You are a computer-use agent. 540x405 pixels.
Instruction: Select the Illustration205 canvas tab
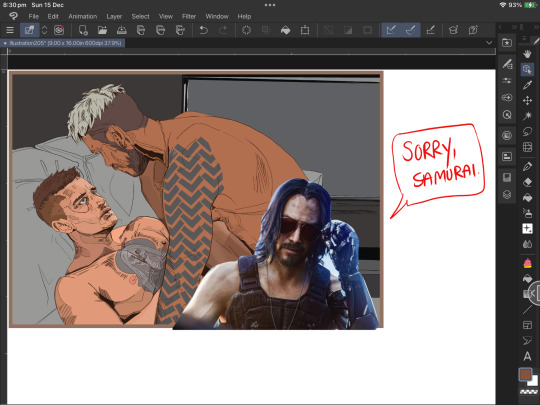click(63, 43)
